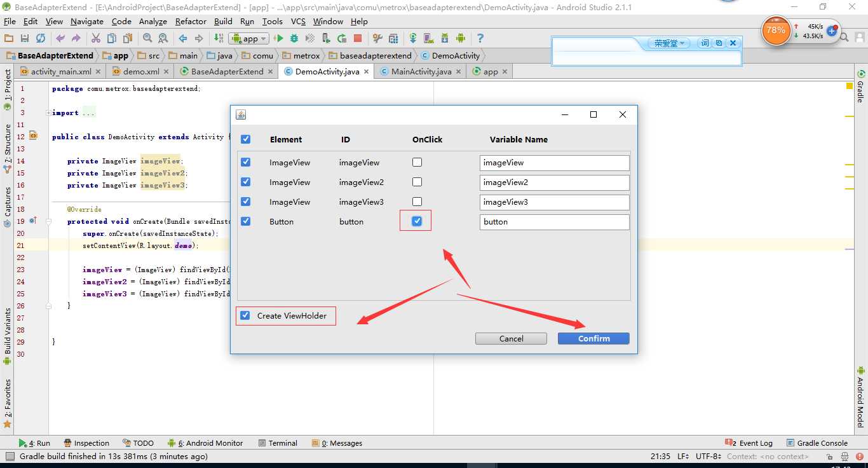Collapse the onCreate method fold marker
868x468 pixels.
[48, 221]
